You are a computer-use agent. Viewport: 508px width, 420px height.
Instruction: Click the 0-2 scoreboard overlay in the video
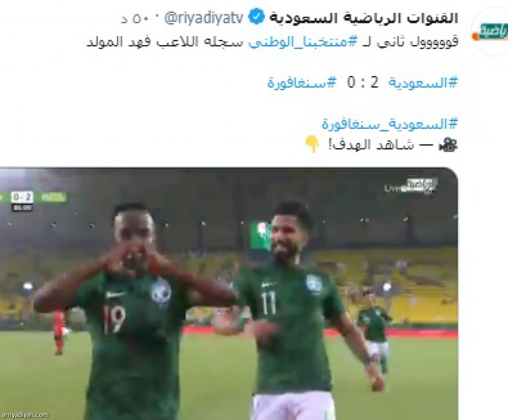[x=22, y=197]
